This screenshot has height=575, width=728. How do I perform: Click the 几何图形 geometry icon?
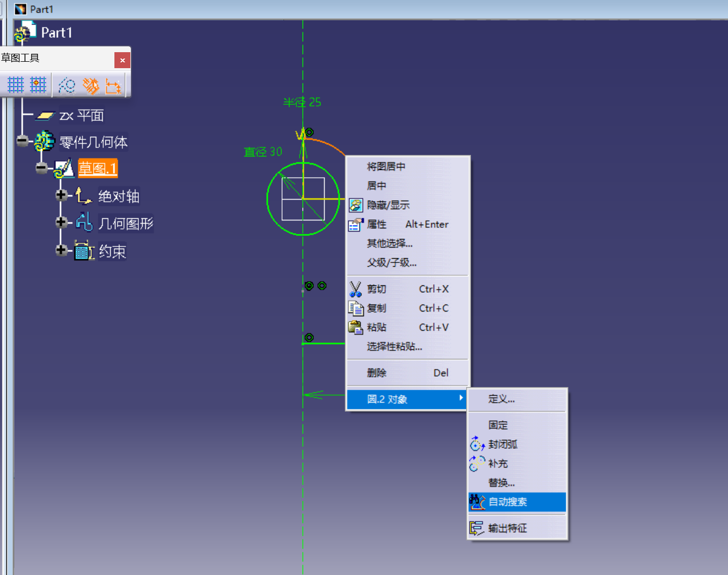[84, 222]
